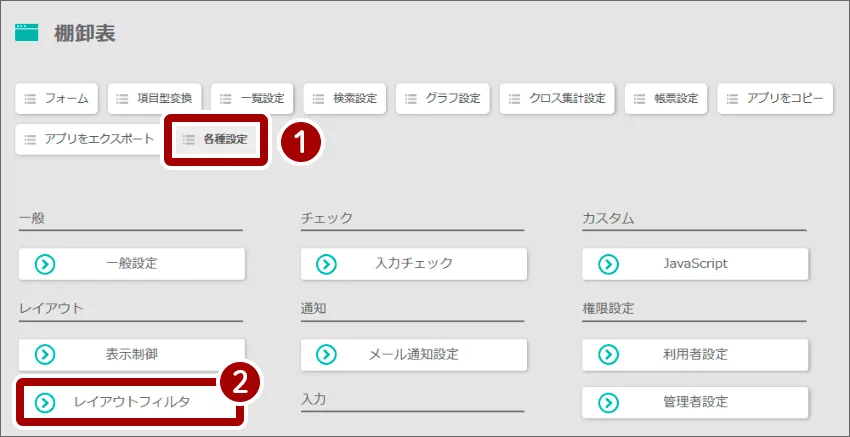Image resolution: width=850 pixels, height=437 pixels.
Task: Open the レイアウトフィルタ setting button
Action: click(x=128, y=403)
